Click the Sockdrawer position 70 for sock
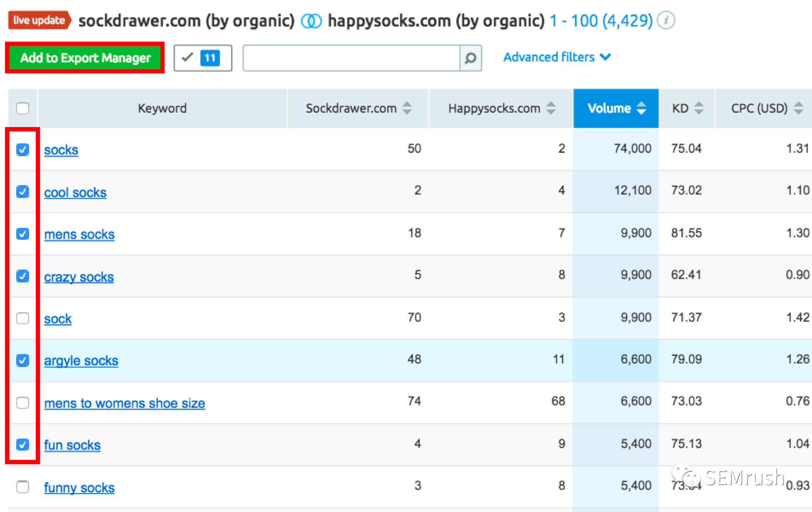The width and height of the screenshot is (812, 512). [414, 317]
